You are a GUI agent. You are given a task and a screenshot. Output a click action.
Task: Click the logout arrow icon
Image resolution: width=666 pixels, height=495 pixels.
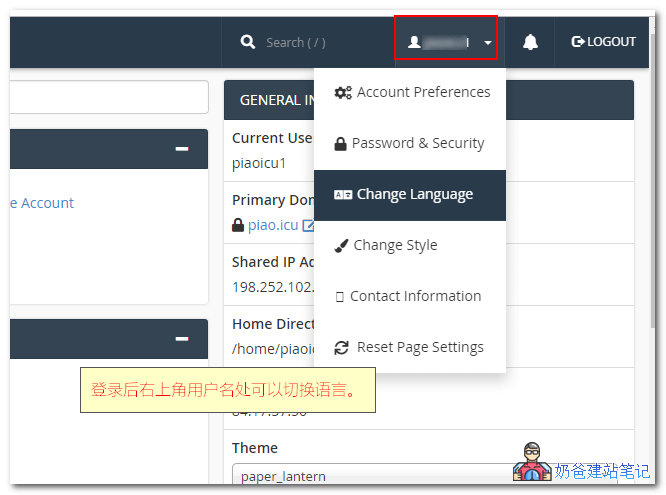(x=578, y=42)
